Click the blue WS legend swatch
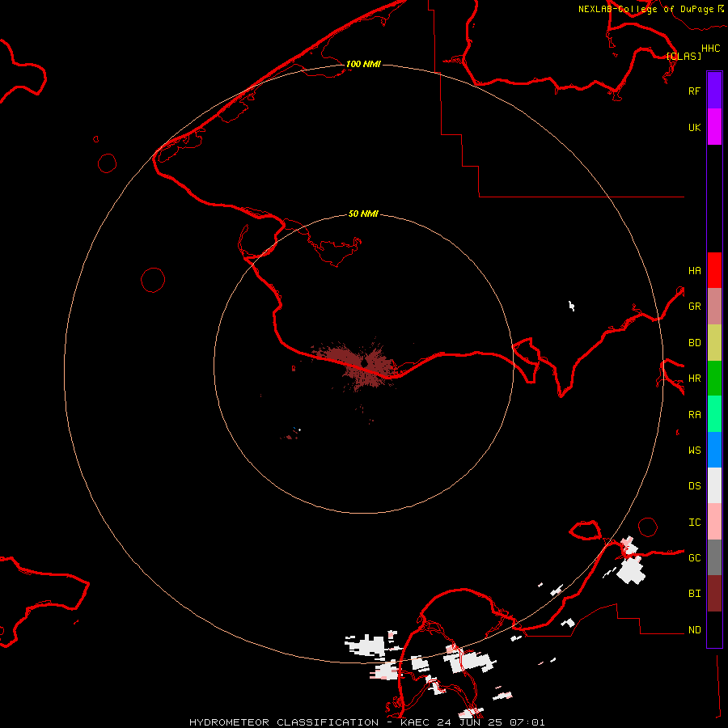The image size is (728, 728). click(714, 450)
